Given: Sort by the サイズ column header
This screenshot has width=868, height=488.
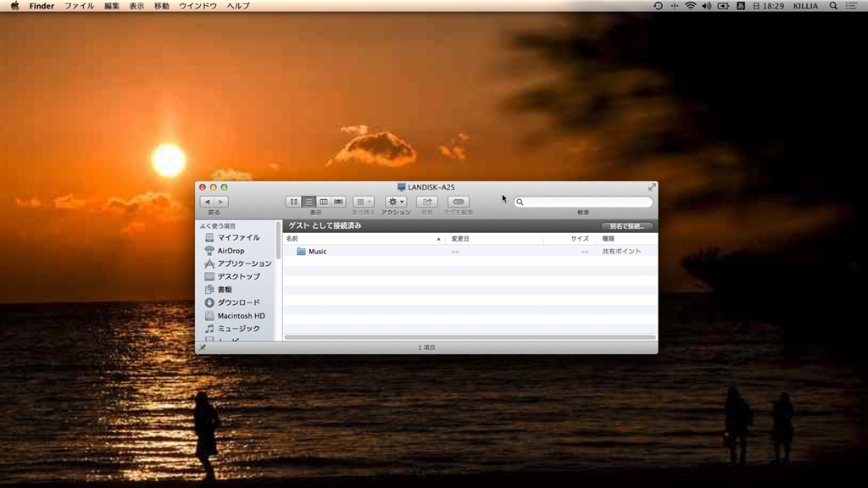Looking at the screenshot, I should tap(570, 238).
